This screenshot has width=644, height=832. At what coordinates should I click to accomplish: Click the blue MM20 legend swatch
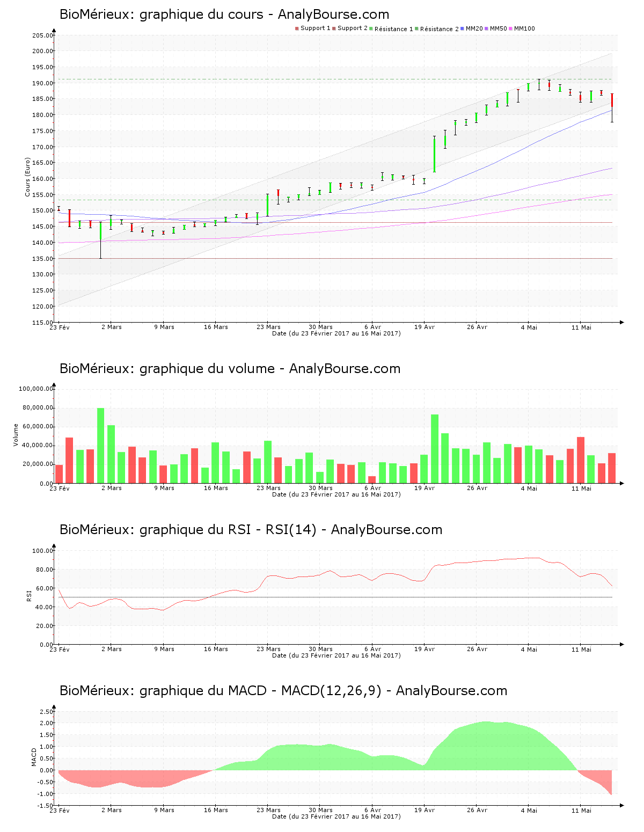(462, 28)
